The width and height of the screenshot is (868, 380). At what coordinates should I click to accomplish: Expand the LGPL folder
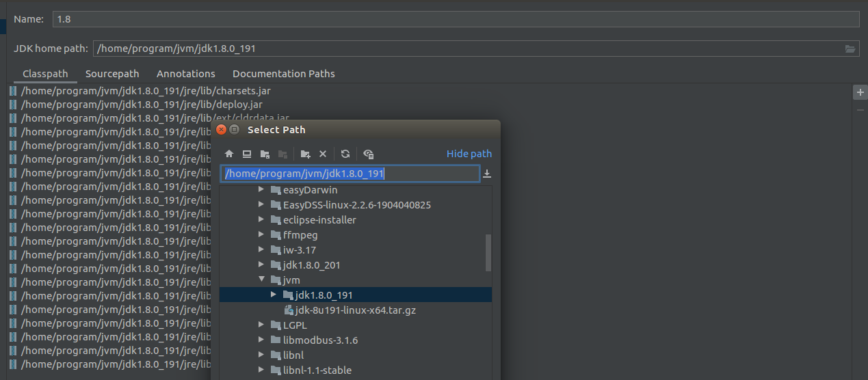click(x=261, y=325)
